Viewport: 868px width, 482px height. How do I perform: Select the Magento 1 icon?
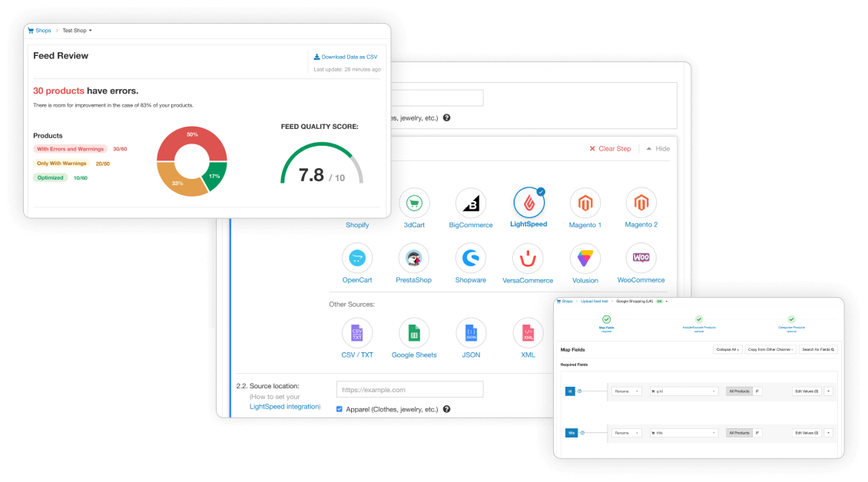point(585,203)
